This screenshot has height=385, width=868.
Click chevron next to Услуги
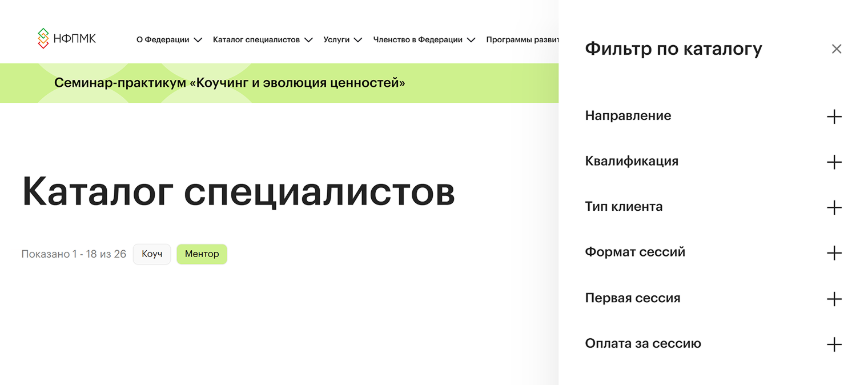[358, 40]
